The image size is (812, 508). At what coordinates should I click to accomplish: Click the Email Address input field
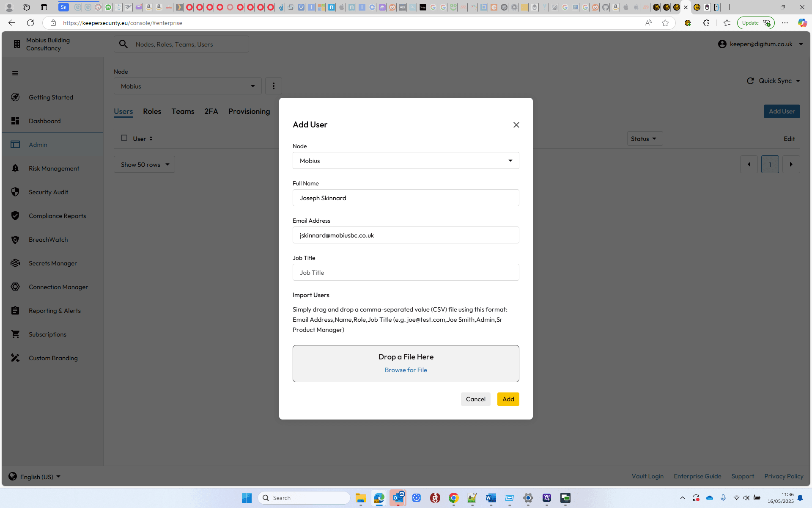coord(406,235)
